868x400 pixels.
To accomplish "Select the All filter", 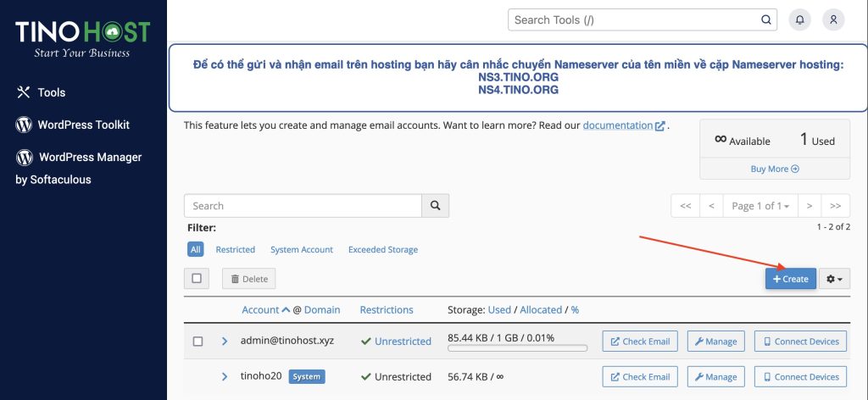I will point(196,249).
